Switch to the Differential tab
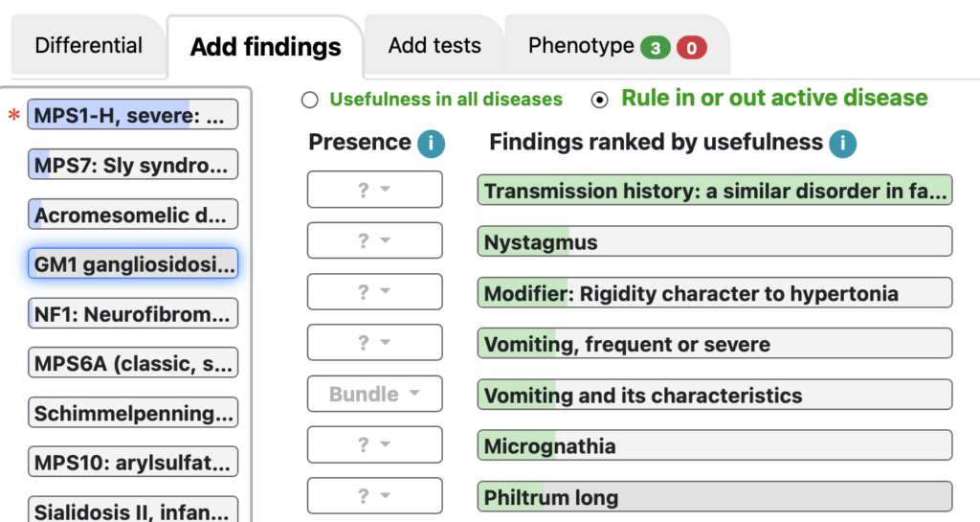The width and height of the screenshot is (980, 522). tap(88, 46)
